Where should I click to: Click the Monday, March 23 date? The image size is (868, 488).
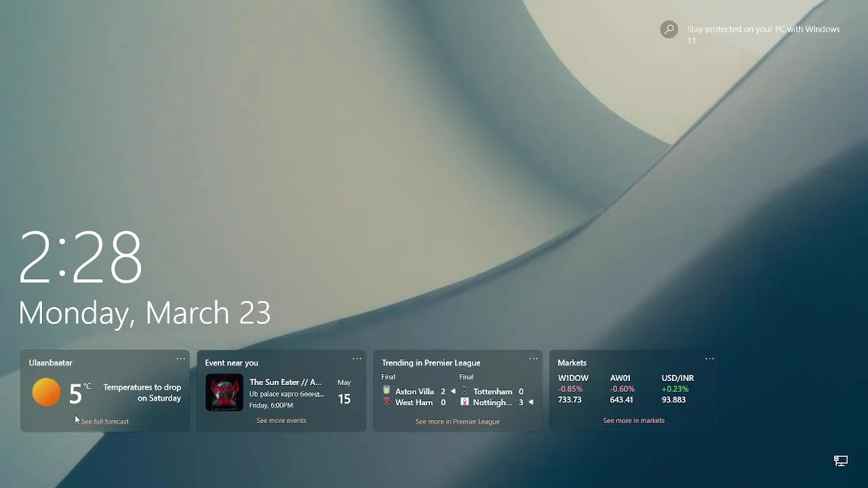[x=144, y=313]
